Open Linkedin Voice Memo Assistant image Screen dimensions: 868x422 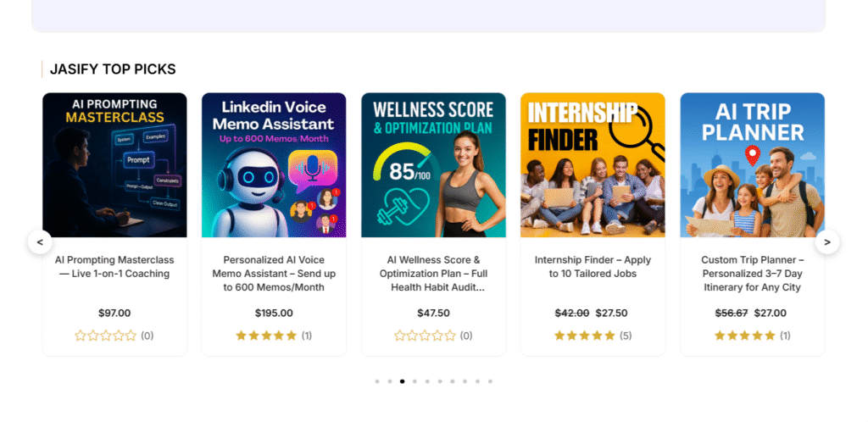[x=274, y=165]
